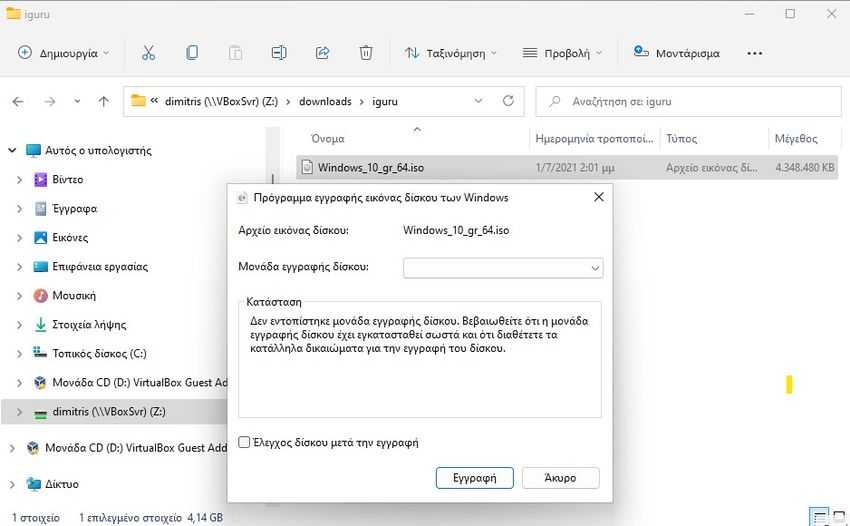
Task: Click the Paste icon in toolbar
Action: point(235,53)
